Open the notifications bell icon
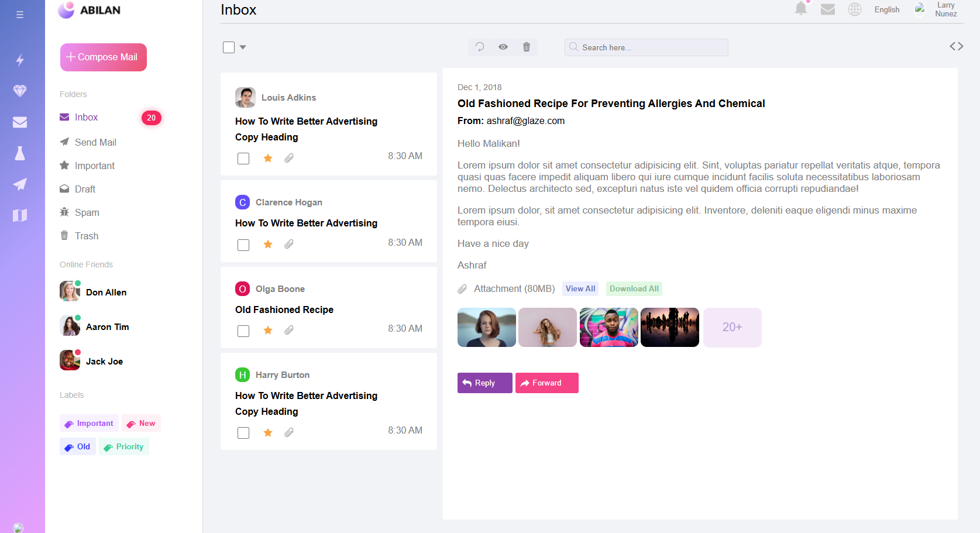Screen dimensions: 980x533 801,9
